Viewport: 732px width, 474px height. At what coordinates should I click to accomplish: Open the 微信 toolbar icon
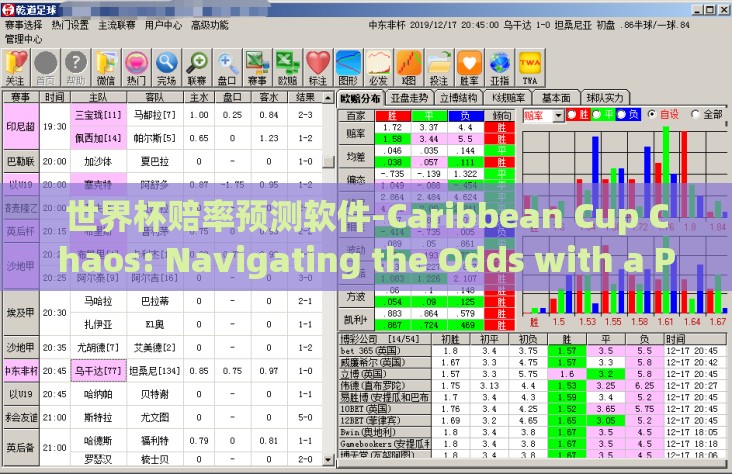click(106, 68)
